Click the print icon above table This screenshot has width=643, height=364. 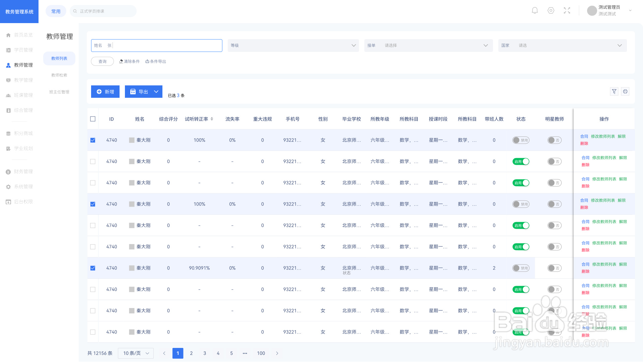click(625, 91)
